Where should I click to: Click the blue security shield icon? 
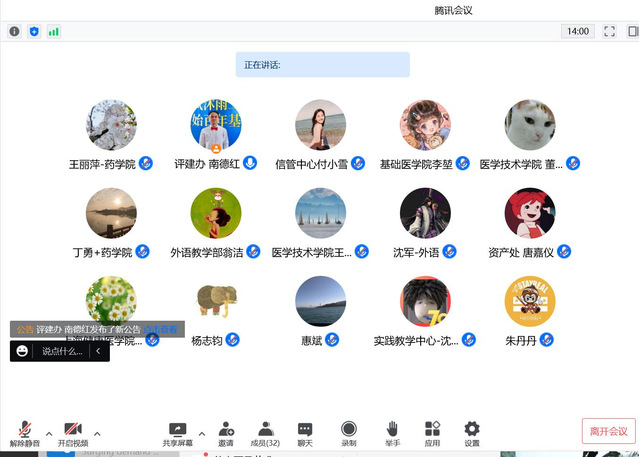(34, 31)
